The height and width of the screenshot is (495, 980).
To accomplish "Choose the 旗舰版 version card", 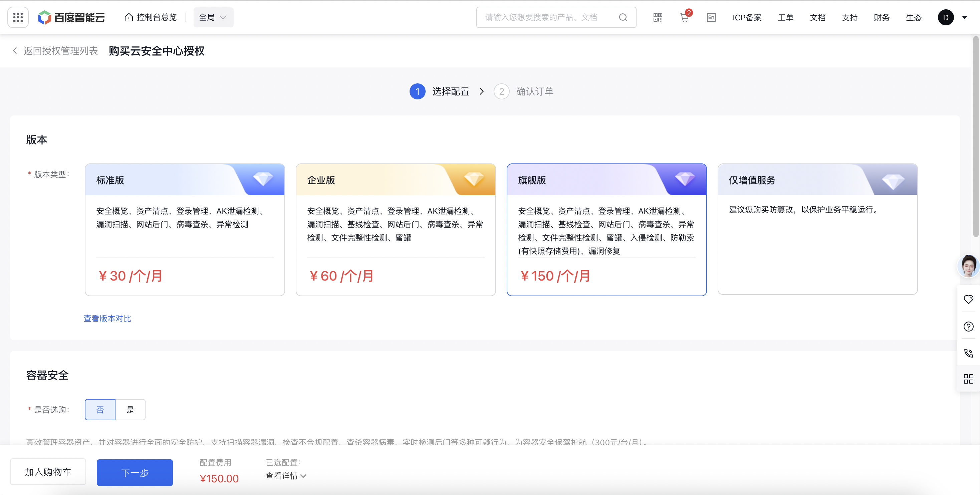I will pos(606,229).
